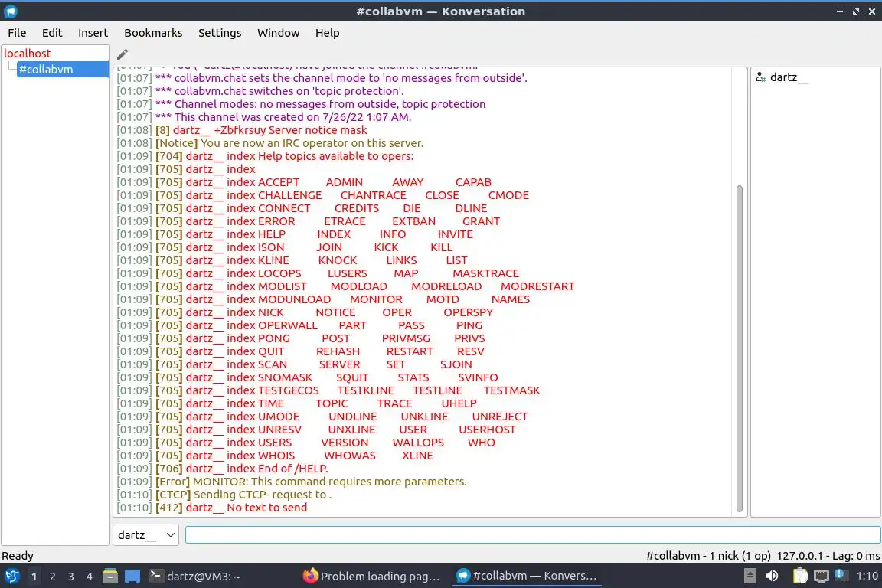Click 'This channel was created on 7/26/22' line
The image size is (882, 588).
click(x=264, y=117)
